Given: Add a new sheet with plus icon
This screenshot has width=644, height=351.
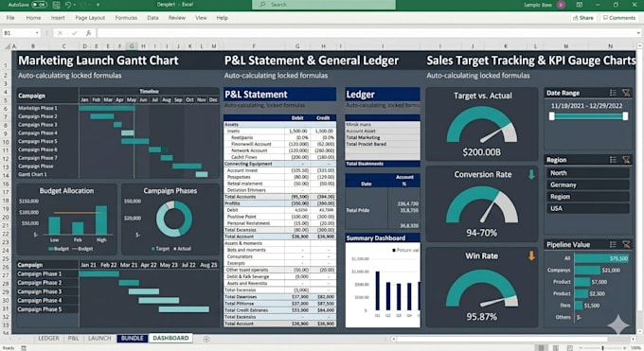Looking at the screenshot, I should 206,339.
